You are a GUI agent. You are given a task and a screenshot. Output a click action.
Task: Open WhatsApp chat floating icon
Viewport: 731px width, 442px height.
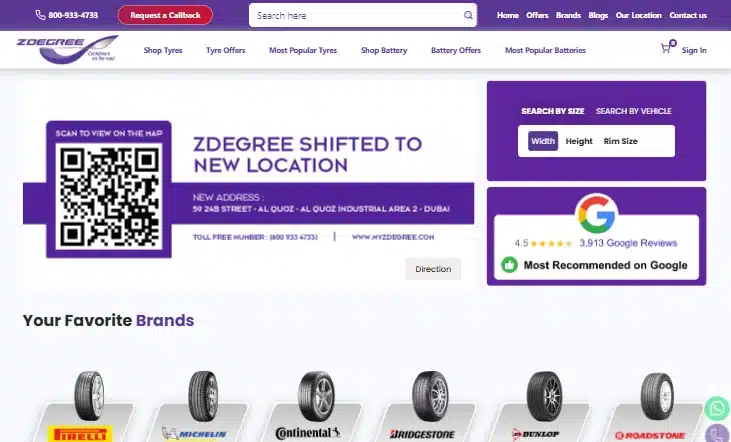(717, 409)
